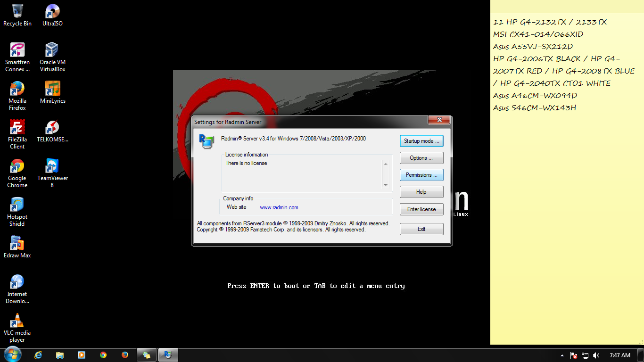
Task: Switch to Sticky Notes taskbar button
Action: pos(147,355)
